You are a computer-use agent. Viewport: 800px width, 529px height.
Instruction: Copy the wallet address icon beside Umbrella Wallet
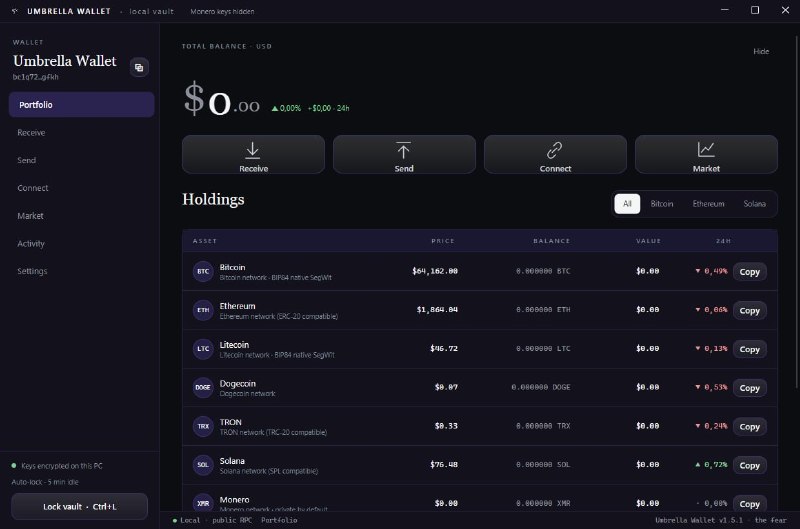point(139,67)
